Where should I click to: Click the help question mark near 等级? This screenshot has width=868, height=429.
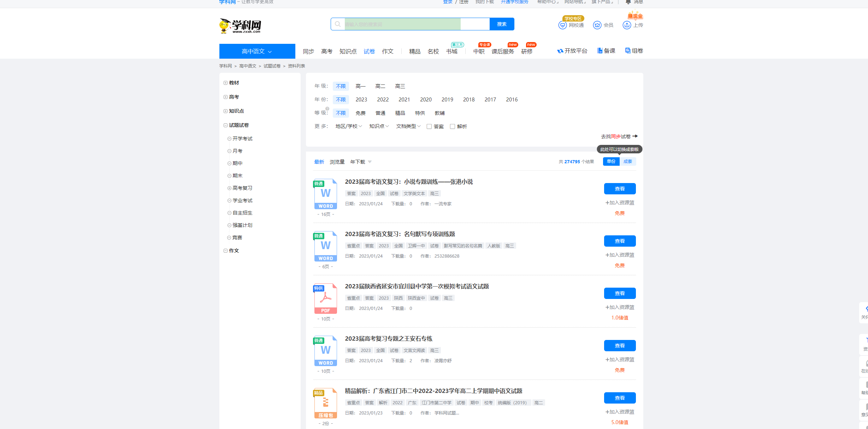click(327, 109)
